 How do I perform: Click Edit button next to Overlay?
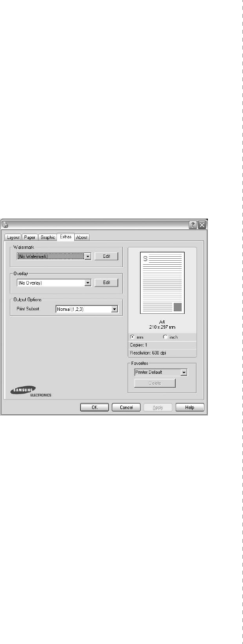(x=106, y=282)
